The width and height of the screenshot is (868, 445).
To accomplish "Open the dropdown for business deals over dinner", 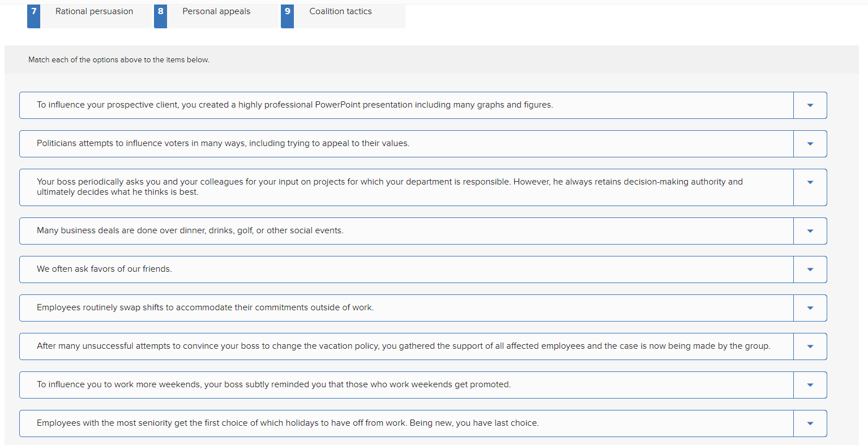I will [810, 230].
